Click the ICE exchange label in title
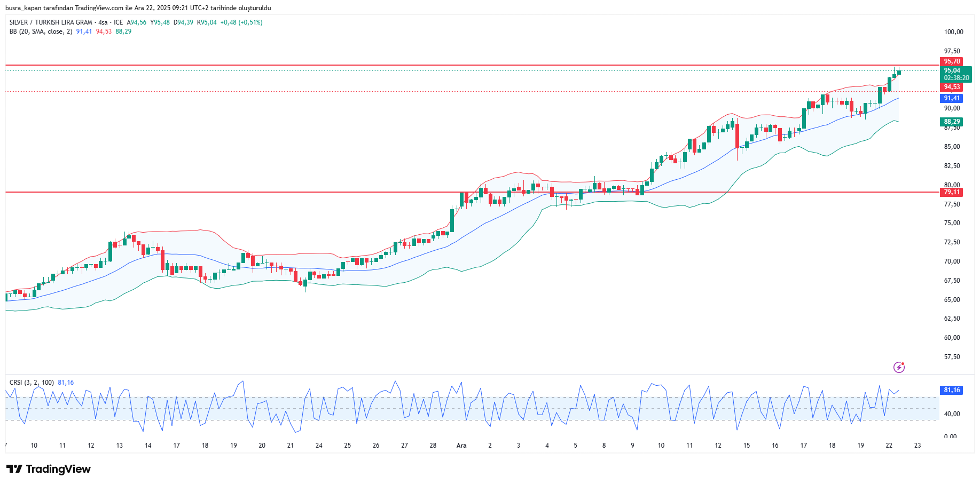This screenshot has width=980, height=485. [119, 22]
